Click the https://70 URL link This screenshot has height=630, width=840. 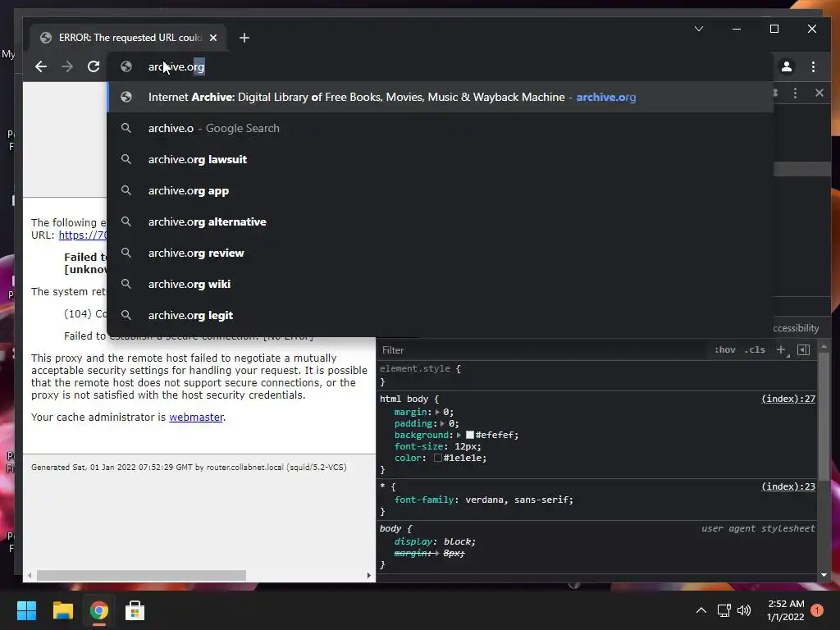83,235
